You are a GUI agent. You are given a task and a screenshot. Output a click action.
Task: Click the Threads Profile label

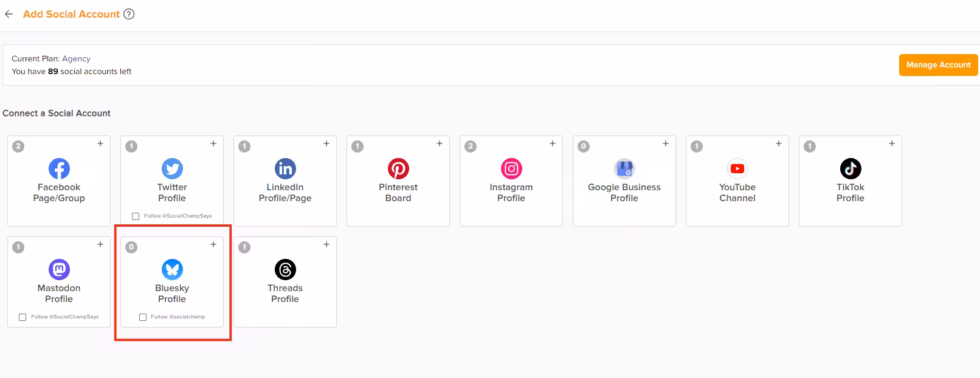tap(285, 294)
